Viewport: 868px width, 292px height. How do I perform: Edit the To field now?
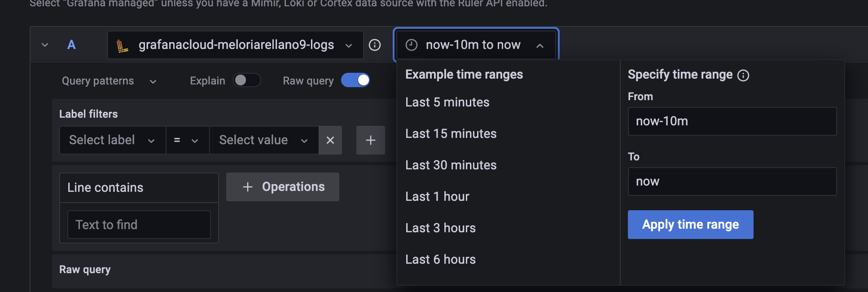pos(732,181)
